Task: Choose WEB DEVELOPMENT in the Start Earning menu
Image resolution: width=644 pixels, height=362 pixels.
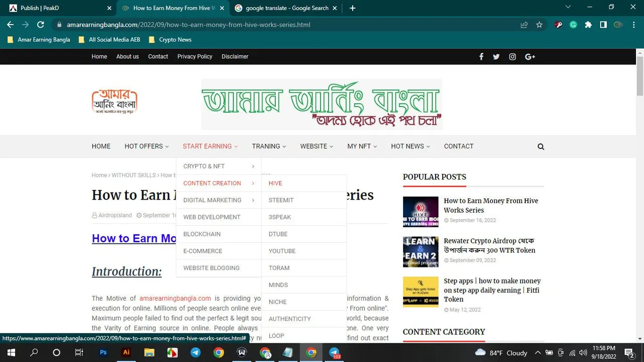Action: pyautogui.click(x=219, y=217)
